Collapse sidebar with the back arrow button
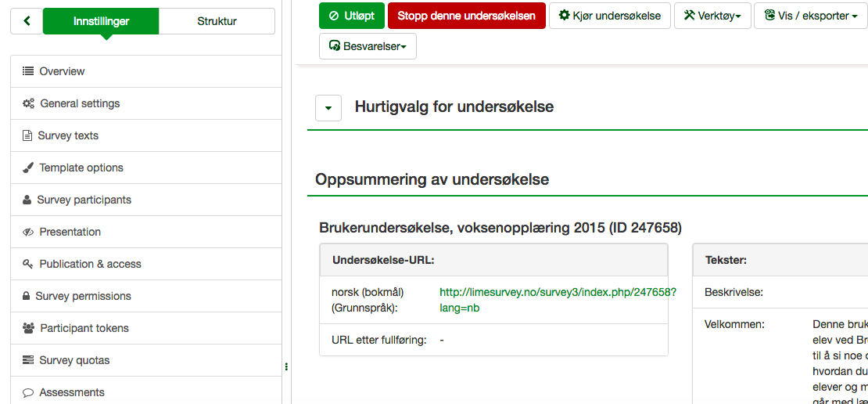Screen dimensions: 868x404 coord(27,21)
